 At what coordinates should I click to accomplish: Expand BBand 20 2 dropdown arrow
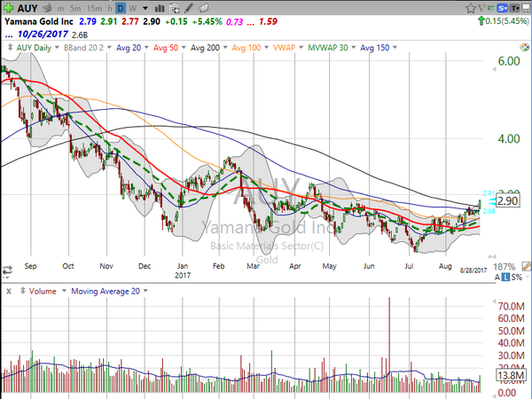109,48
